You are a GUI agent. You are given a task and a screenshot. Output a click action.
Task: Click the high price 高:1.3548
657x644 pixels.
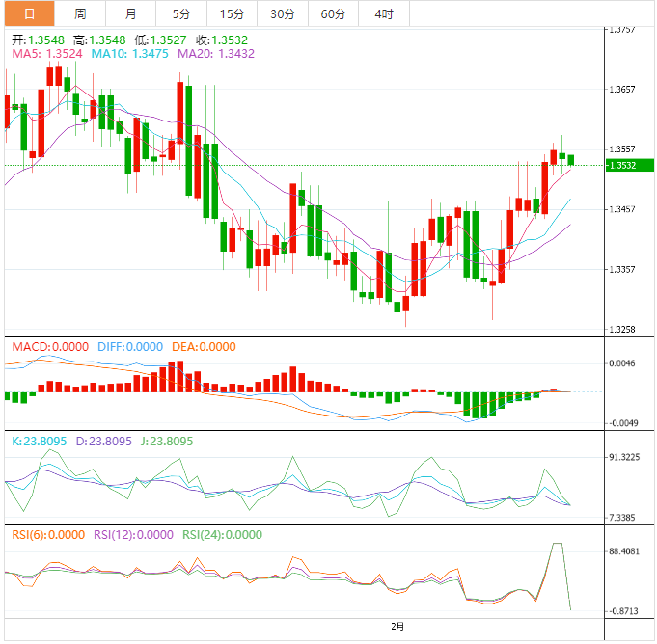(x=99, y=40)
